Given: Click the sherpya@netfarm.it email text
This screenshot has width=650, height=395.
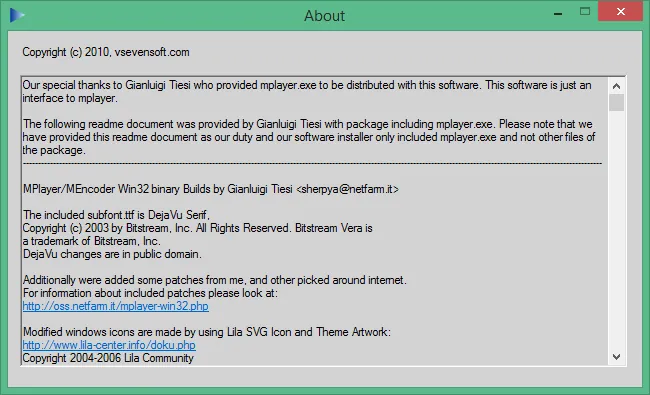Looking at the screenshot, I should 347,189.
